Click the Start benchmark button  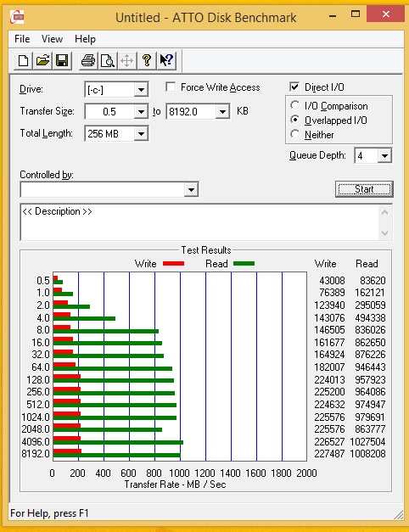[x=364, y=189]
